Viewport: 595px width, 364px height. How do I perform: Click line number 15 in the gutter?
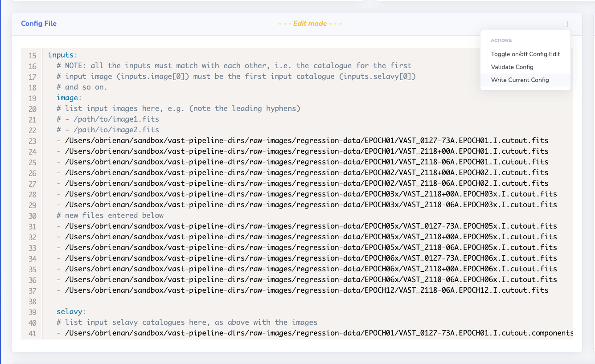(32, 55)
